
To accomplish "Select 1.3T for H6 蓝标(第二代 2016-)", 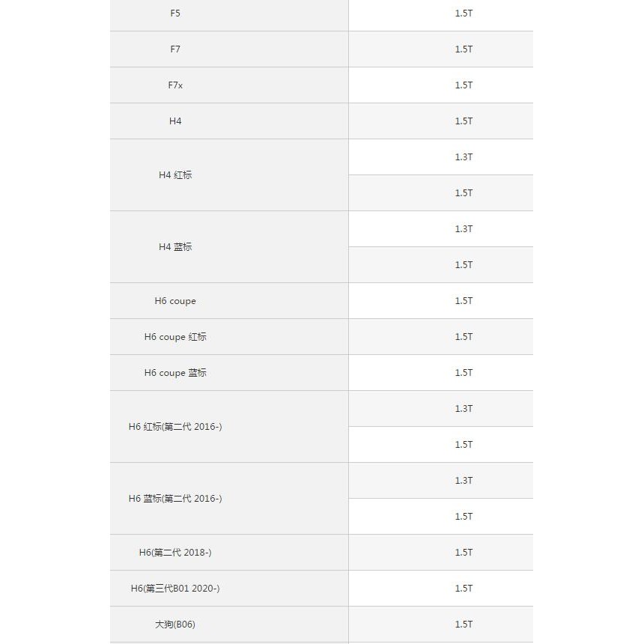I will (x=464, y=481).
